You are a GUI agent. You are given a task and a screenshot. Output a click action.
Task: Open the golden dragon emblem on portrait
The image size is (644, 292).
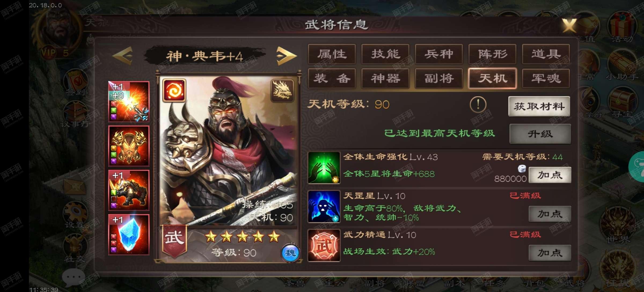click(x=283, y=91)
